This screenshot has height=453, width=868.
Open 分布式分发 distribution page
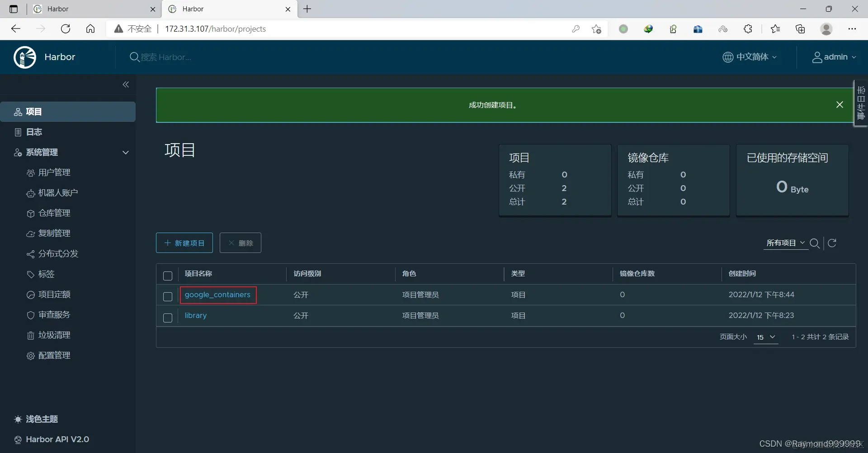58,254
